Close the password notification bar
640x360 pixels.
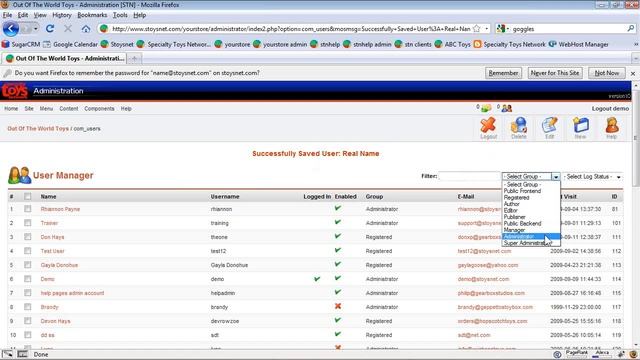pos(633,73)
